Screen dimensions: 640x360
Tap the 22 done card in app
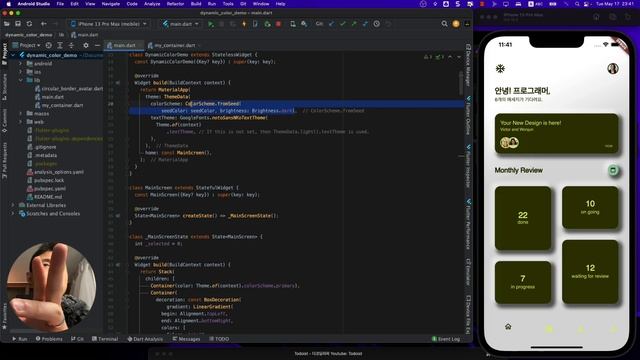[522, 218]
